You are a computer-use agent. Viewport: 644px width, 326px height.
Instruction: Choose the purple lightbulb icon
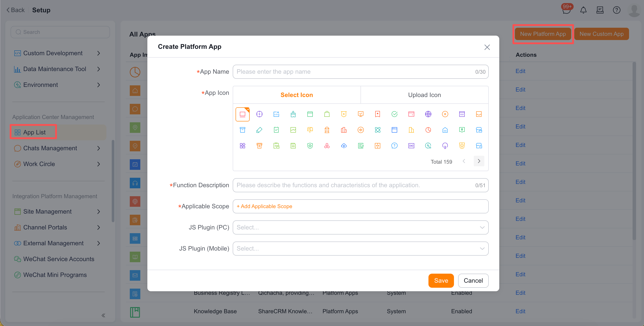pos(445,146)
